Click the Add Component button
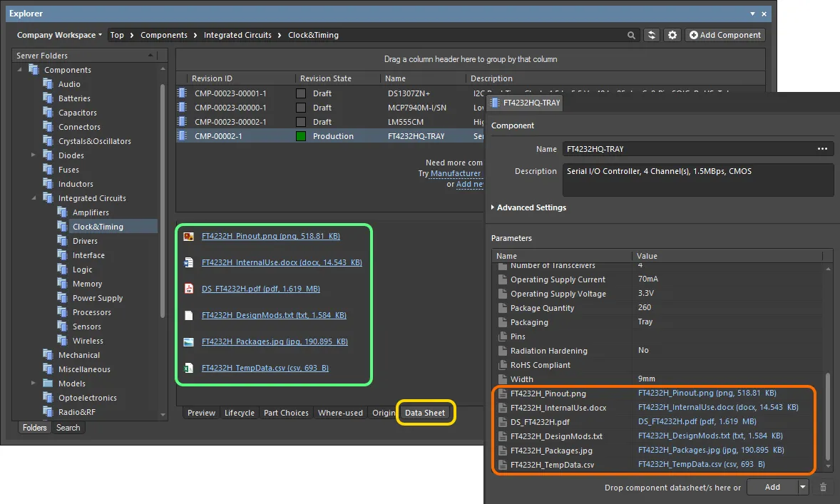The height and width of the screenshot is (504, 840). tap(724, 35)
